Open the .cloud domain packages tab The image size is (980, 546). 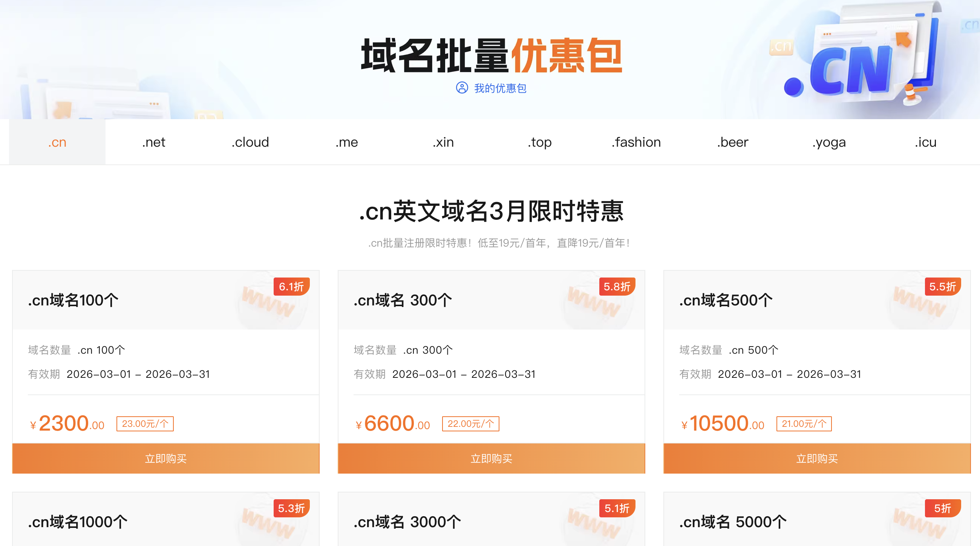click(250, 142)
